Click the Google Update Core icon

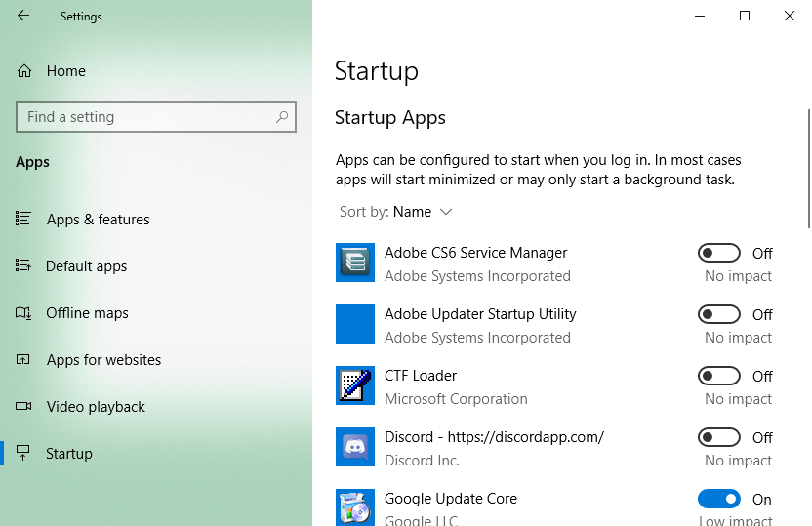tap(354, 507)
